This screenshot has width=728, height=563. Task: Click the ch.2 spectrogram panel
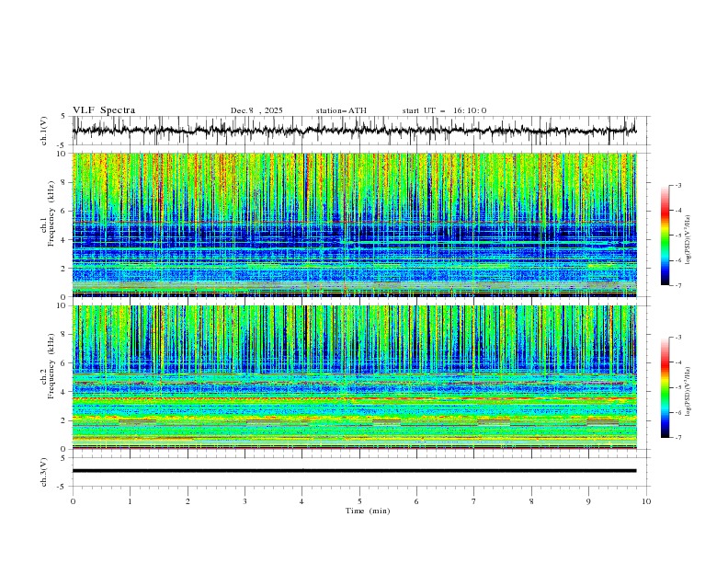pos(354,377)
